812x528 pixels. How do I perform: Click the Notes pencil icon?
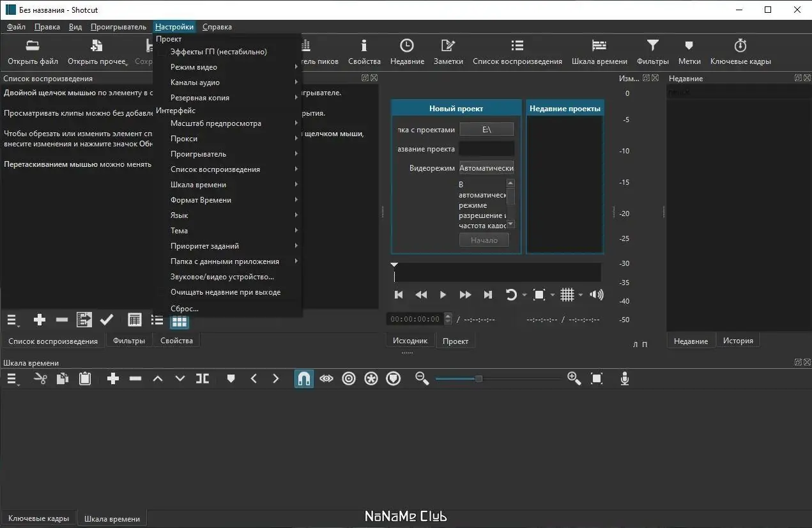point(448,46)
